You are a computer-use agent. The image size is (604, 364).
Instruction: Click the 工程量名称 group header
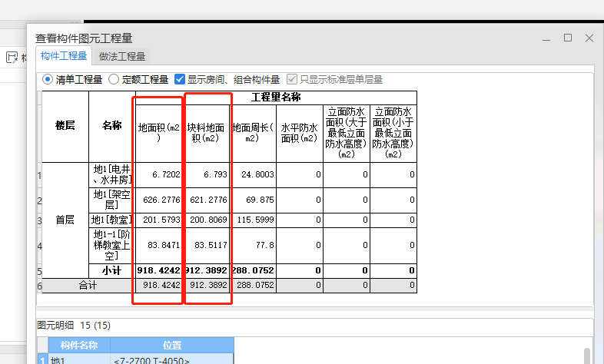(276, 98)
